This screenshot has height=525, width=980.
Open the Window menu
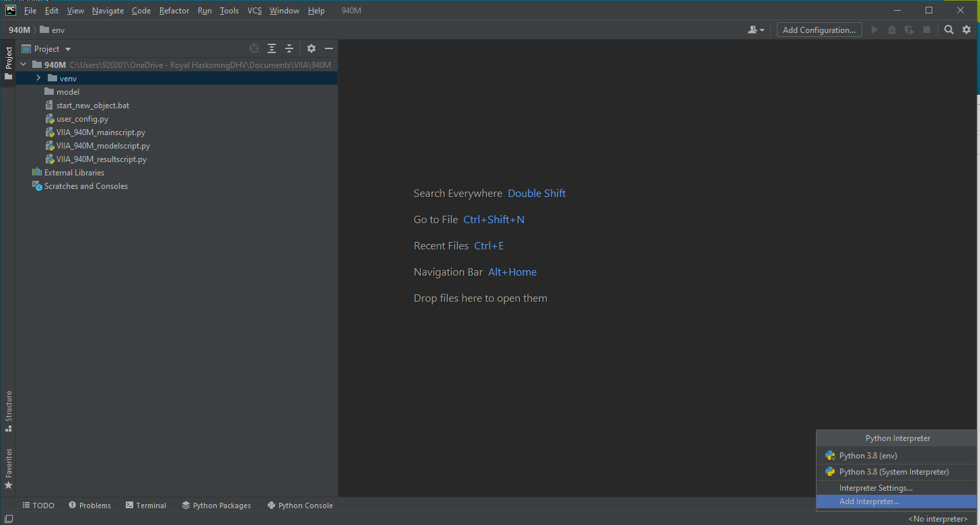(285, 11)
